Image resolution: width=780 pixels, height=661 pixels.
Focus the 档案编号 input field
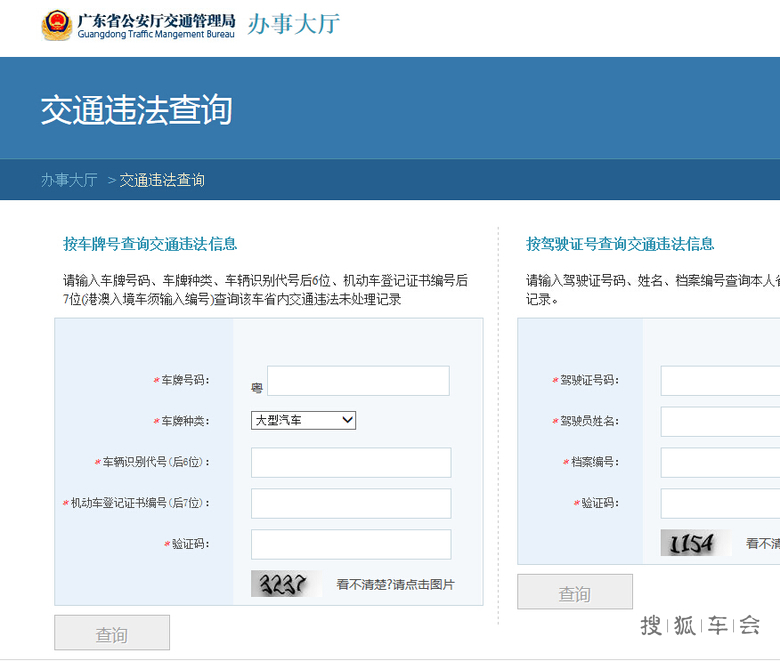[x=720, y=463]
